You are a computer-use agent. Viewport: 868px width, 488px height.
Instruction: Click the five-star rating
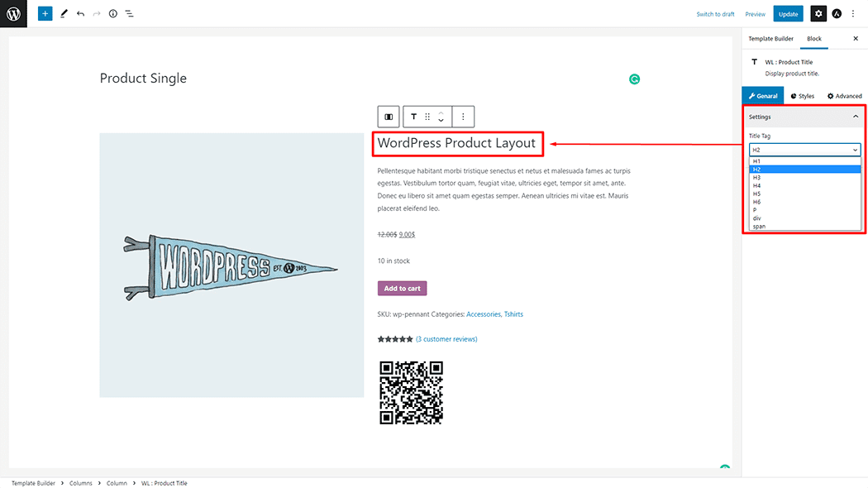[395, 339]
